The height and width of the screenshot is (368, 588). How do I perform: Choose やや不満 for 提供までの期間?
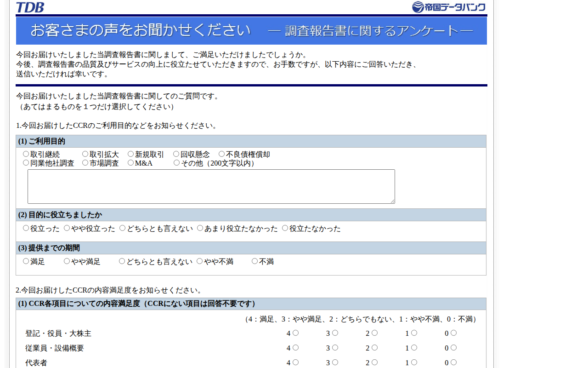click(x=199, y=261)
